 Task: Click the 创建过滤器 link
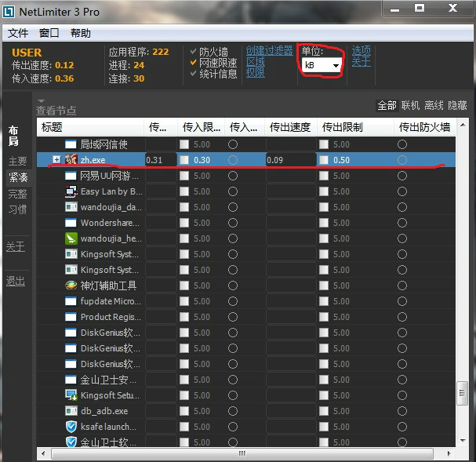click(269, 51)
